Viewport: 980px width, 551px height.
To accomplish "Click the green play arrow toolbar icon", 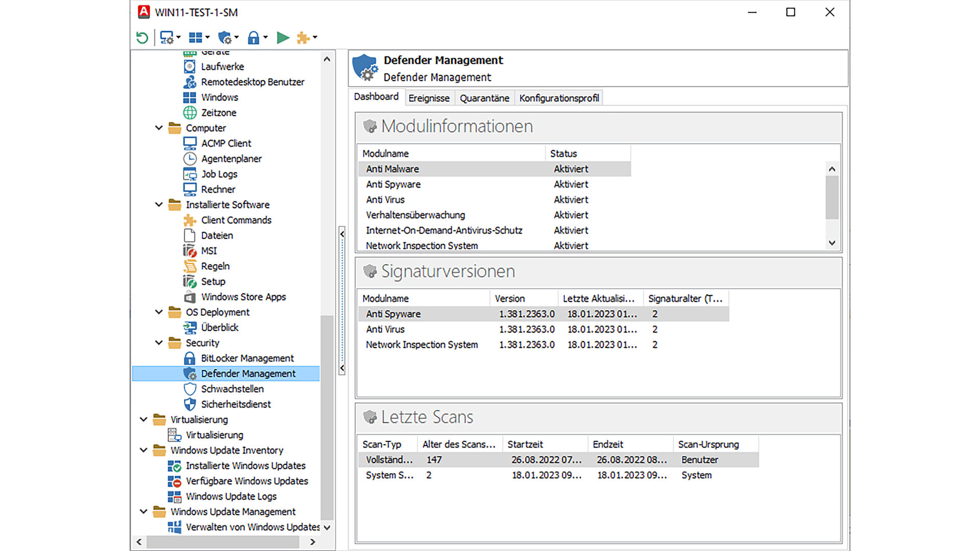I will tap(283, 37).
